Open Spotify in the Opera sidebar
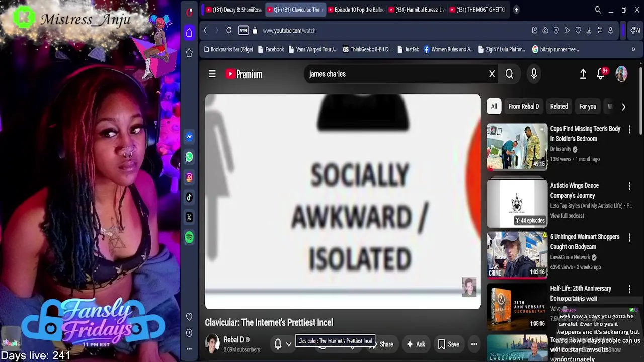 [x=189, y=237]
